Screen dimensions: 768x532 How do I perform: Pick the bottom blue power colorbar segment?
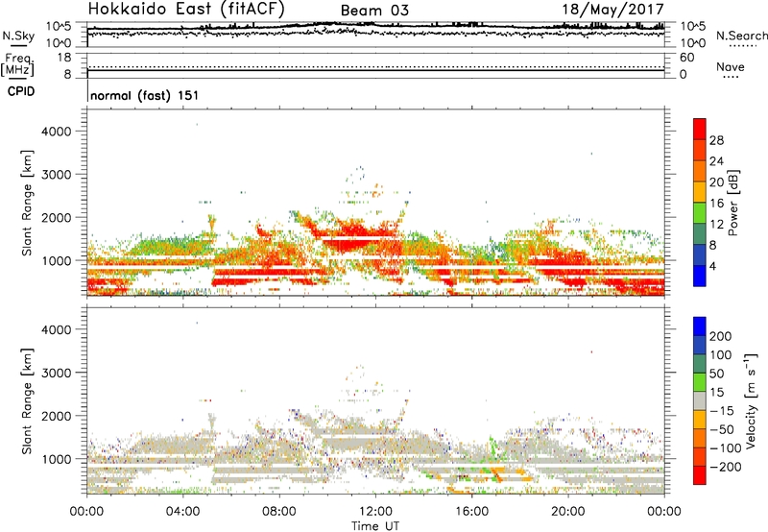point(700,276)
